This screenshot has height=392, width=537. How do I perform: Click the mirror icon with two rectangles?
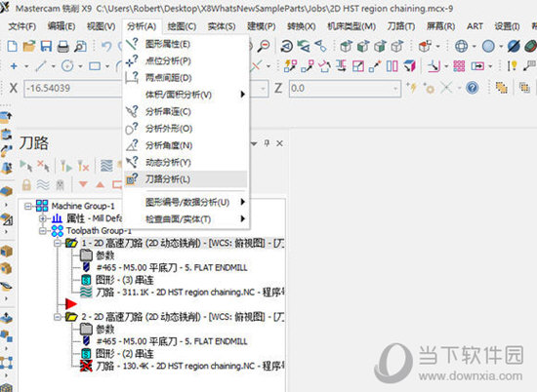point(392,65)
